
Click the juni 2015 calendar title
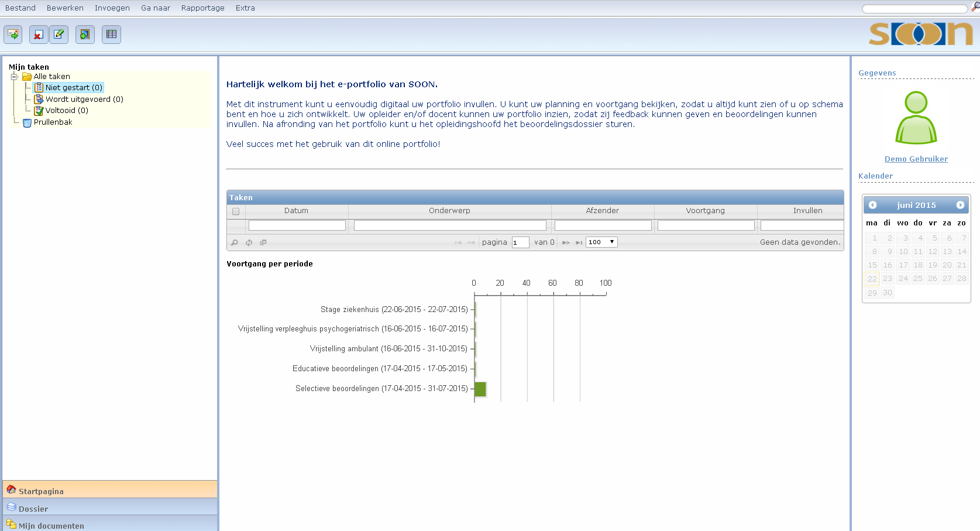916,205
